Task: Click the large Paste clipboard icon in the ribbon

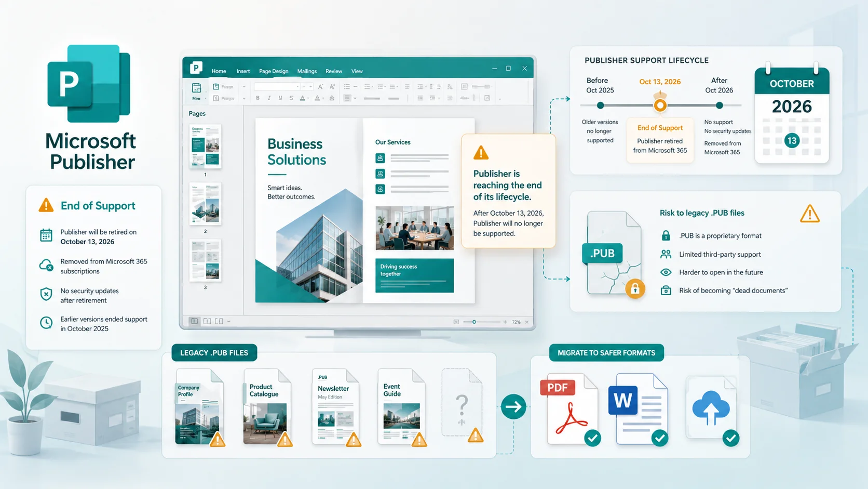Action: pos(196,87)
